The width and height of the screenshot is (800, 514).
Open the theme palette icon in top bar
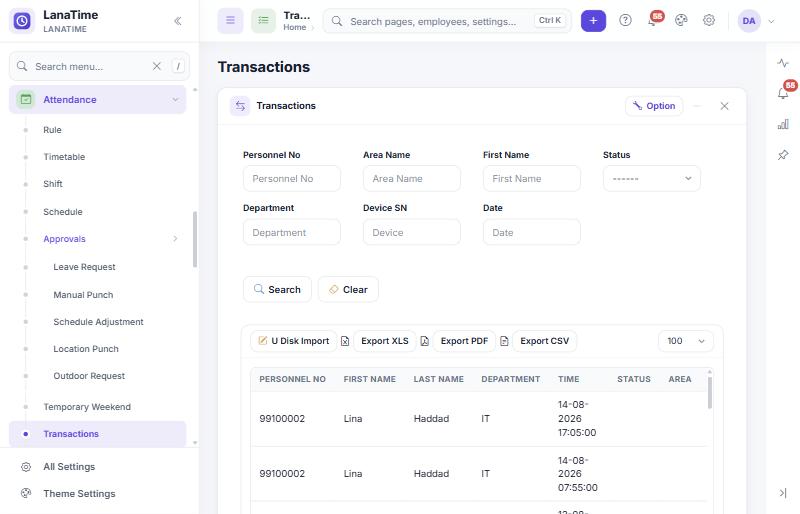(681, 20)
